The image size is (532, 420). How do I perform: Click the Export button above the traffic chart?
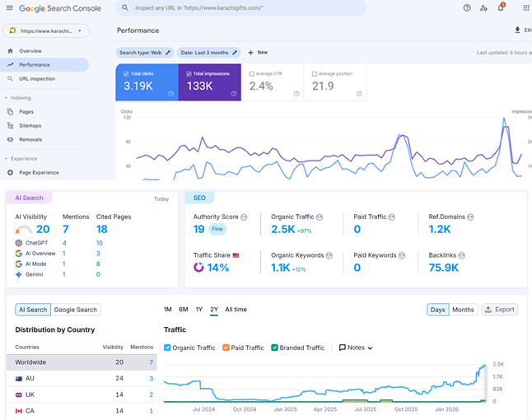coord(500,310)
